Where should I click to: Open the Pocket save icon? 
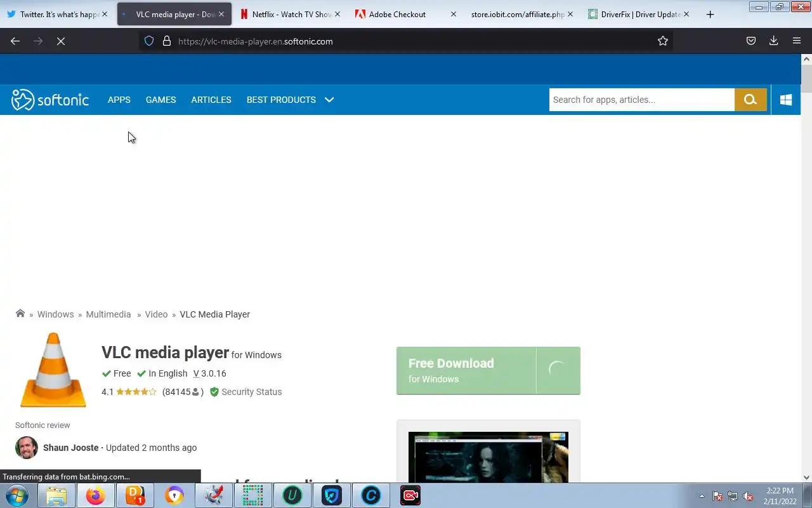[x=750, y=41]
